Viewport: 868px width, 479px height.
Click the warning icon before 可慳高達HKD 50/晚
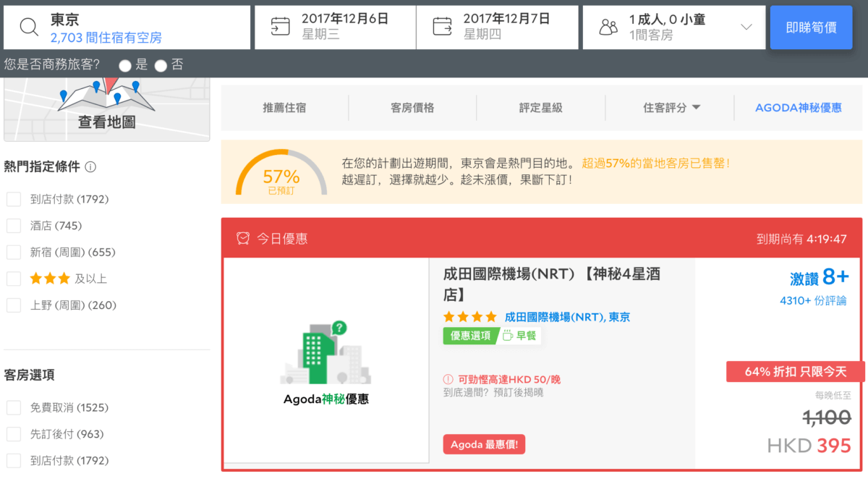[448, 379]
